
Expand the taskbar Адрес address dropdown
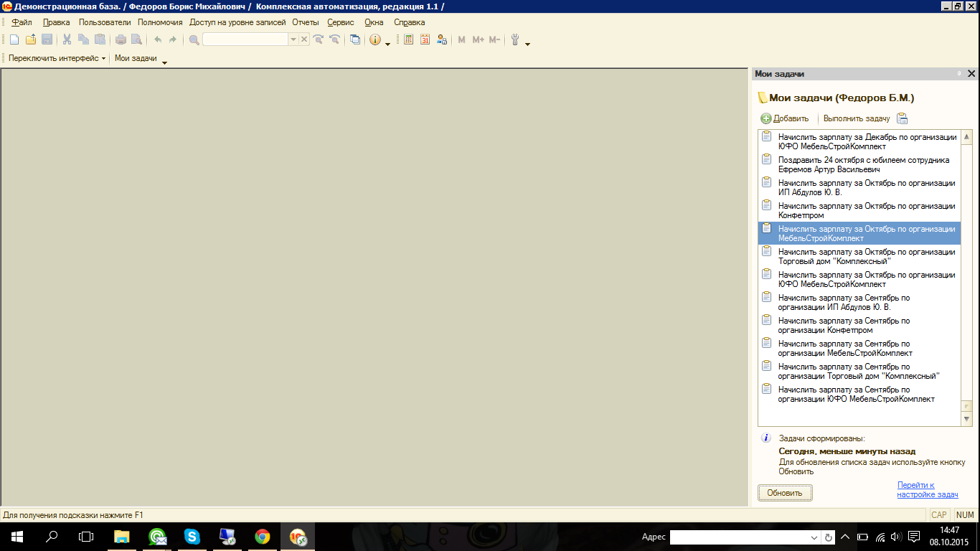[x=814, y=537]
